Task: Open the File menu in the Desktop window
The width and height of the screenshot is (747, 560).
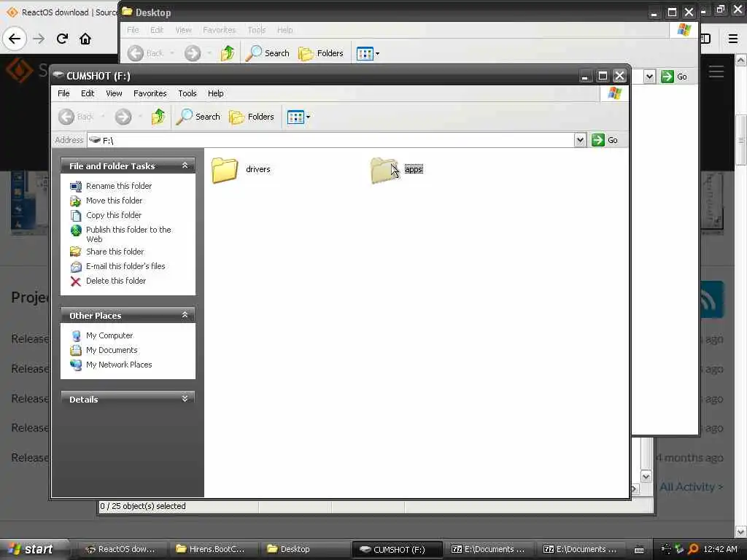Action: point(133,30)
